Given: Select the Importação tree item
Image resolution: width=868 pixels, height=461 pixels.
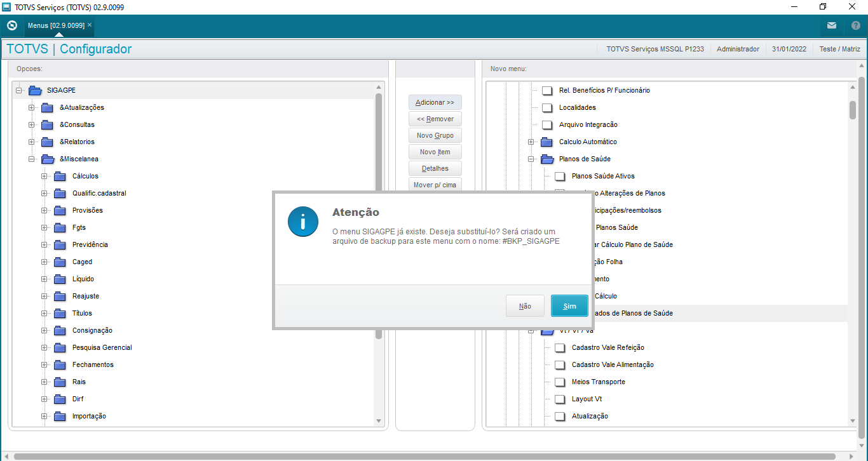Looking at the screenshot, I should pyautogui.click(x=89, y=416).
